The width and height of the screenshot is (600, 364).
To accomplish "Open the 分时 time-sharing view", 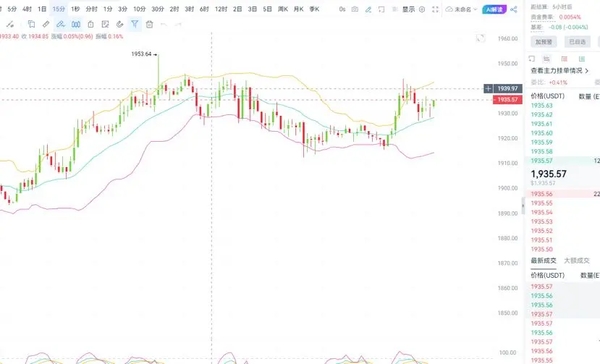I will pyautogui.click(x=91, y=9).
